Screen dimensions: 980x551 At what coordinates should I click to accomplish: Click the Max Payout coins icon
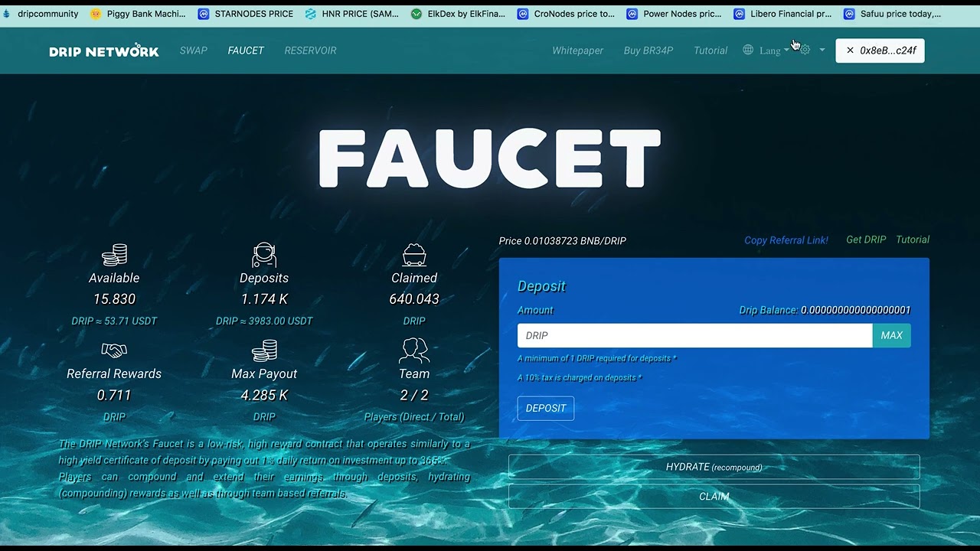(x=264, y=350)
